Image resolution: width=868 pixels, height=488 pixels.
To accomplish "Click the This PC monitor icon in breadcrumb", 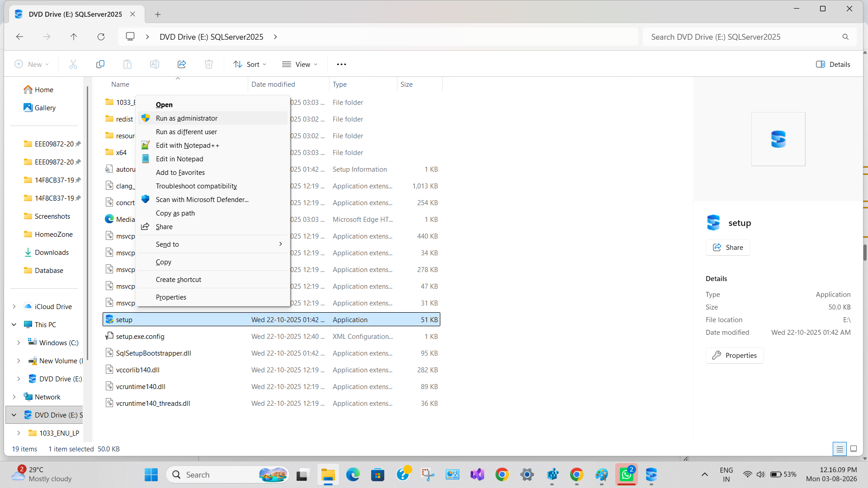I will 130,37.
